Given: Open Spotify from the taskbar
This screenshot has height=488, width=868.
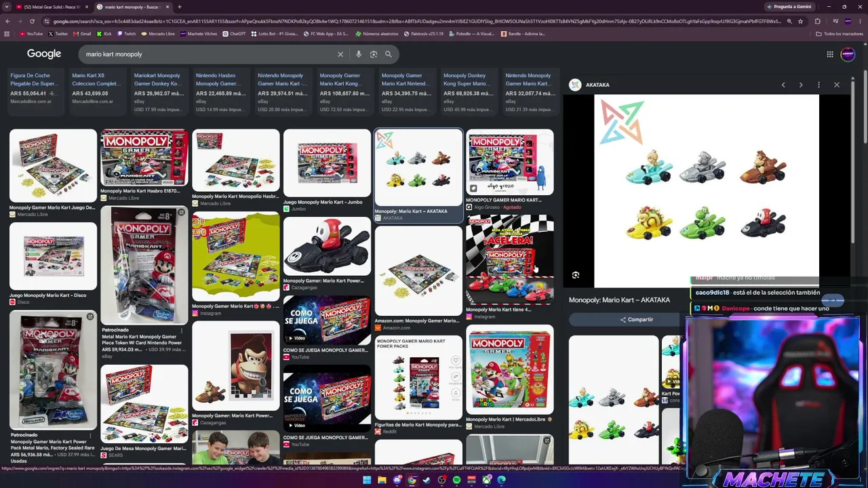Looking at the screenshot, I should (x=456, y=480).
